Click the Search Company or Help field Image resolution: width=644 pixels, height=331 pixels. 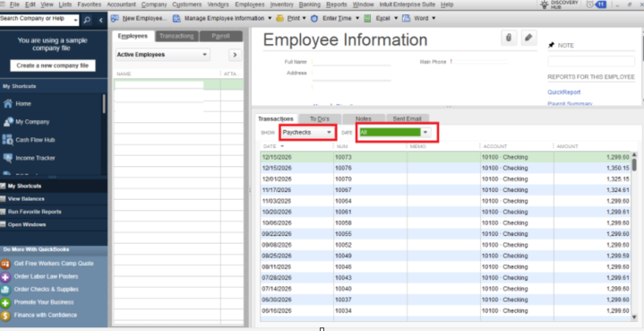coord(36,20)
